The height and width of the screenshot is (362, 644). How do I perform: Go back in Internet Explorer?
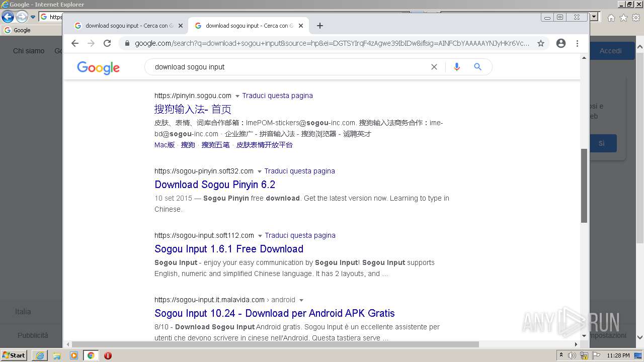tap(8, 17)
